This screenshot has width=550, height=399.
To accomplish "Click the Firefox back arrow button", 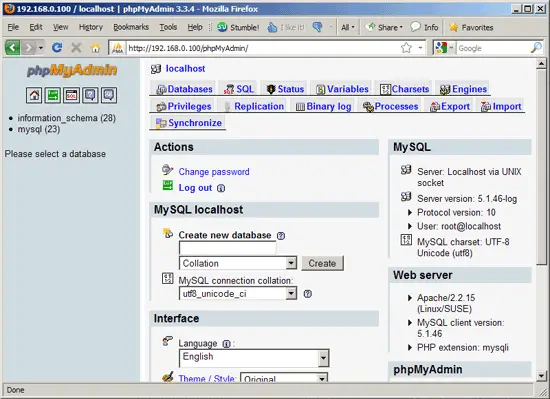I will 12,47.
